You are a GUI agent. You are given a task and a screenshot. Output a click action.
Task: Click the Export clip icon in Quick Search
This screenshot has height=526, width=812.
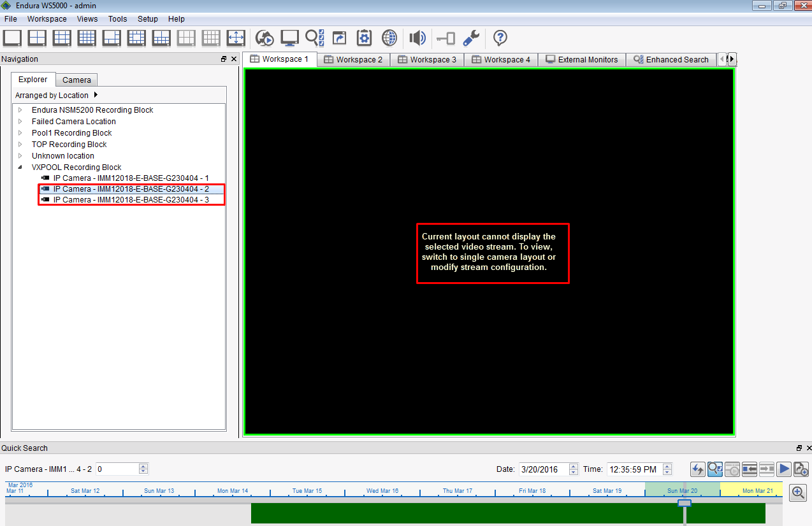pos(801,469)
